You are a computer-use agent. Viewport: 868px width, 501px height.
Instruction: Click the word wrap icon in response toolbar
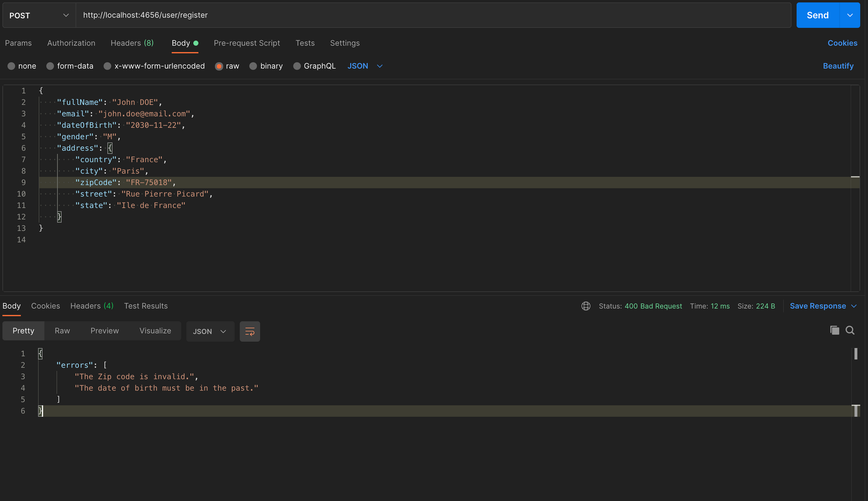[250, 331]
